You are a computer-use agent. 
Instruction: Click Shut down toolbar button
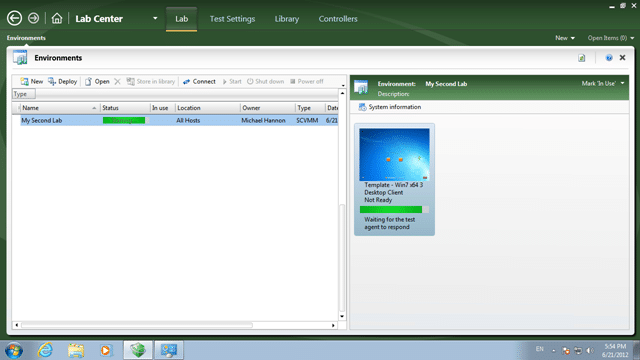pos(265,82)
